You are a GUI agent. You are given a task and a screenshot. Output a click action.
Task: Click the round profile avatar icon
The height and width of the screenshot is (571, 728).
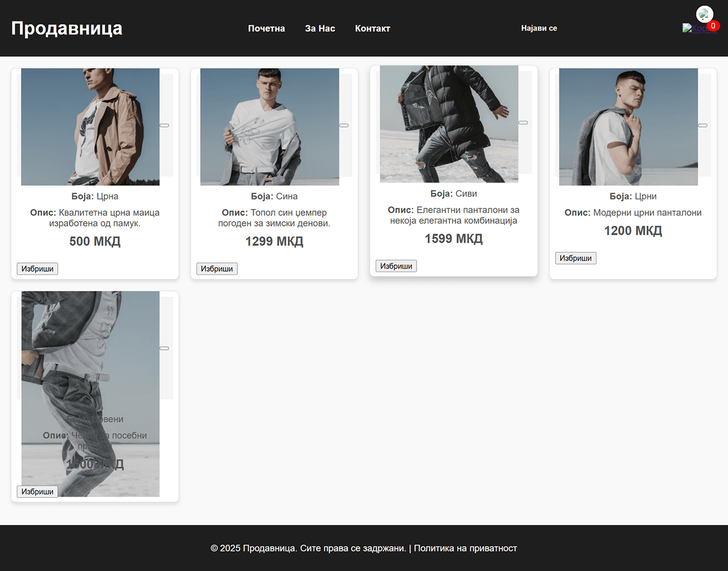tap(704, 14)
